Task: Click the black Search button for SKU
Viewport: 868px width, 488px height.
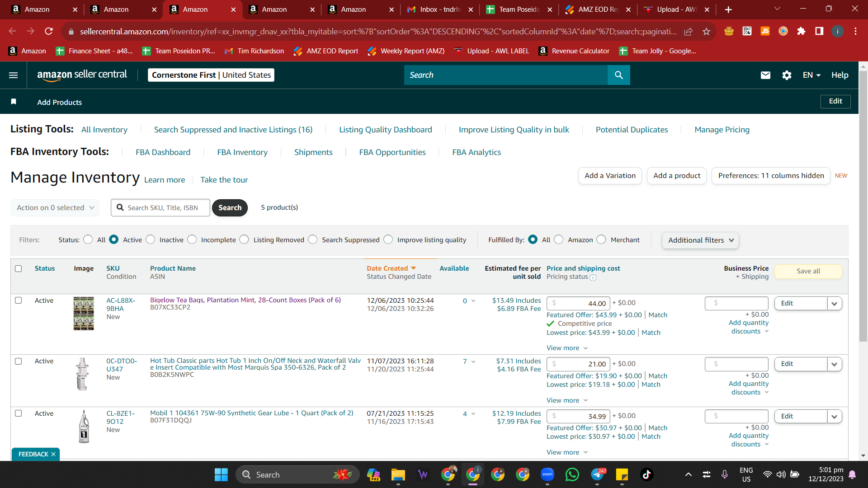Action: (230, 208)
